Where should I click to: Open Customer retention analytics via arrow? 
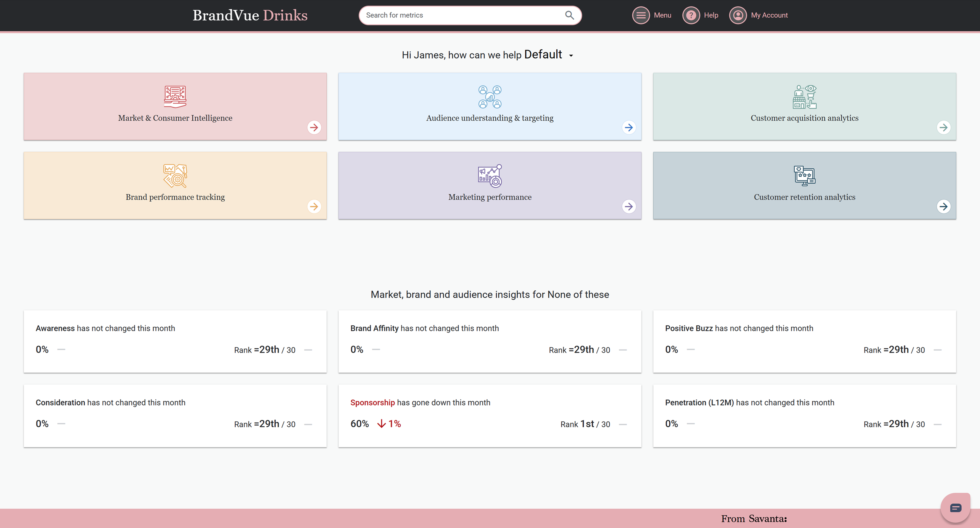tap(943, 206)
